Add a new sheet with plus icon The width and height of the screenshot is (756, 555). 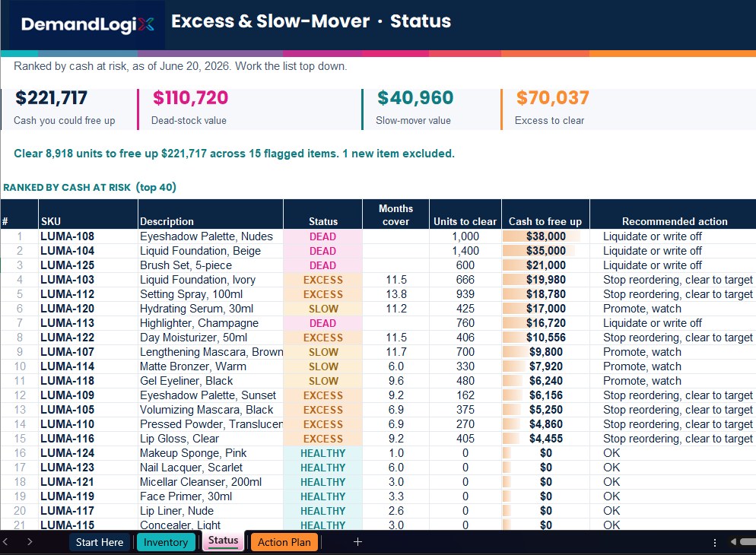pyautogui.click(x=357, y=542)
